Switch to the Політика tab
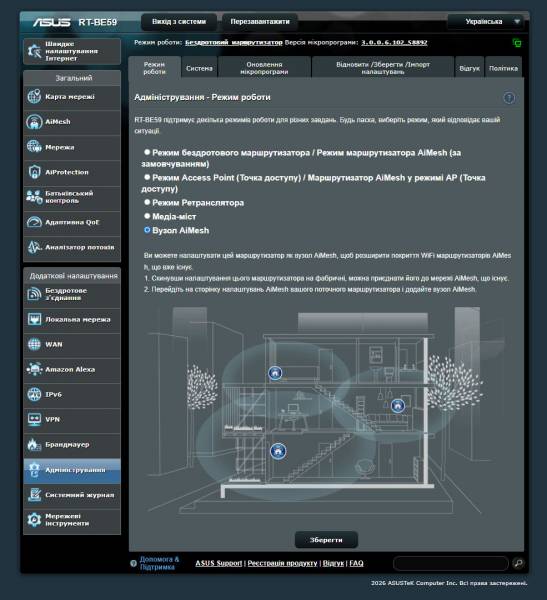547x600 pixels. pyautogui.click(x=503, y=68)
